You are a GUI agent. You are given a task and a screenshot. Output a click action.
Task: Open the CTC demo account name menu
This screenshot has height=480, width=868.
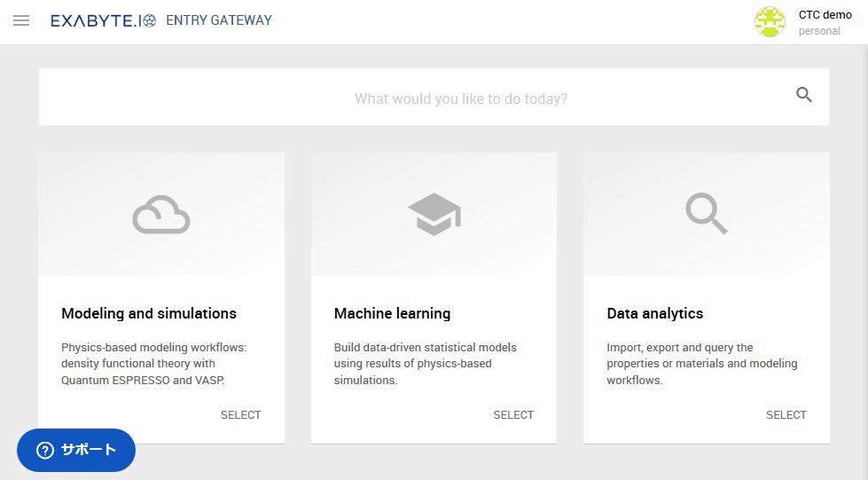[825, 15]
